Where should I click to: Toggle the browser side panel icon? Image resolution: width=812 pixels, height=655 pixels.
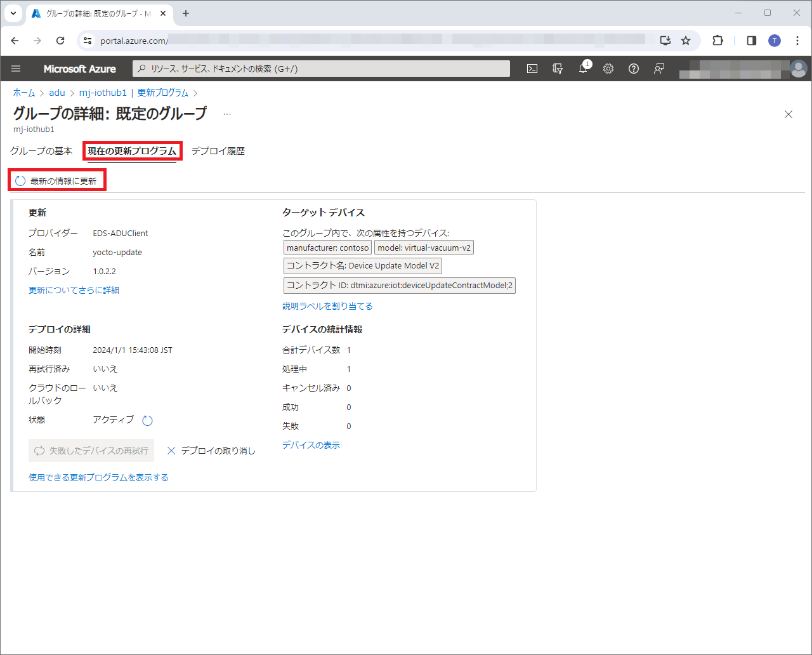pos(752,41)
